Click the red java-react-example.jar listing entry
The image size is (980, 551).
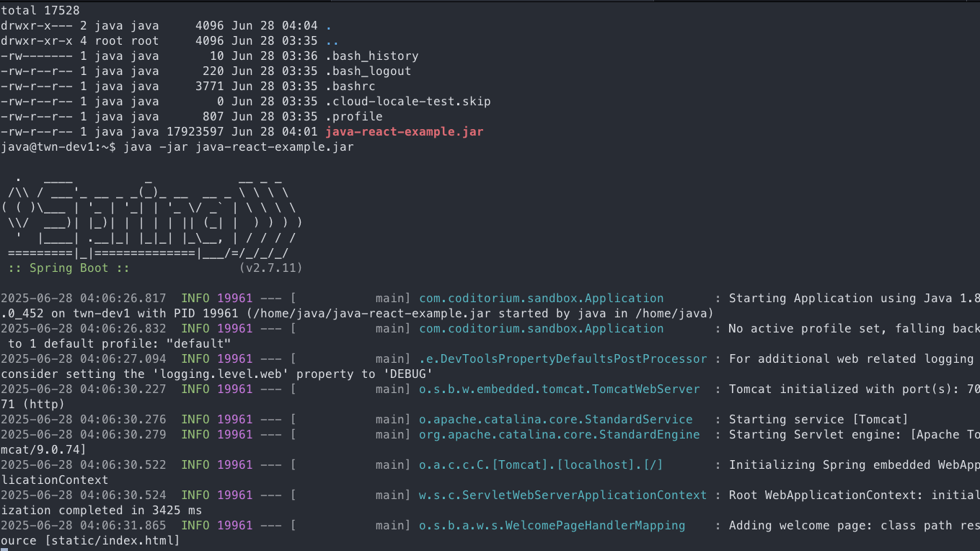(x=405, y=131)
